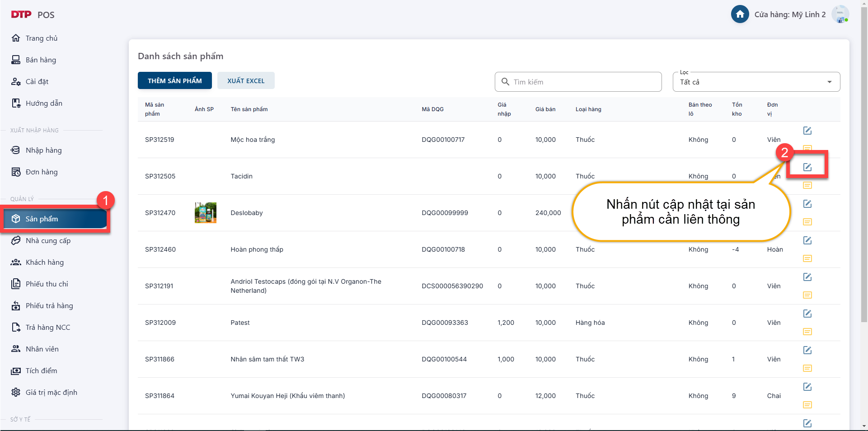Click edit icon for Patest product

point(807,314)
